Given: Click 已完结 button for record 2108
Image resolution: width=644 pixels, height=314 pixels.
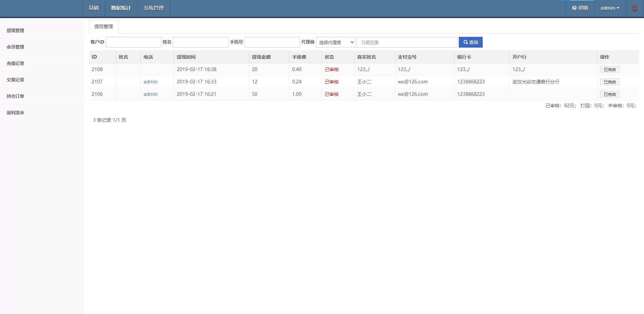Looking at the screenshot, I should 609,70.
